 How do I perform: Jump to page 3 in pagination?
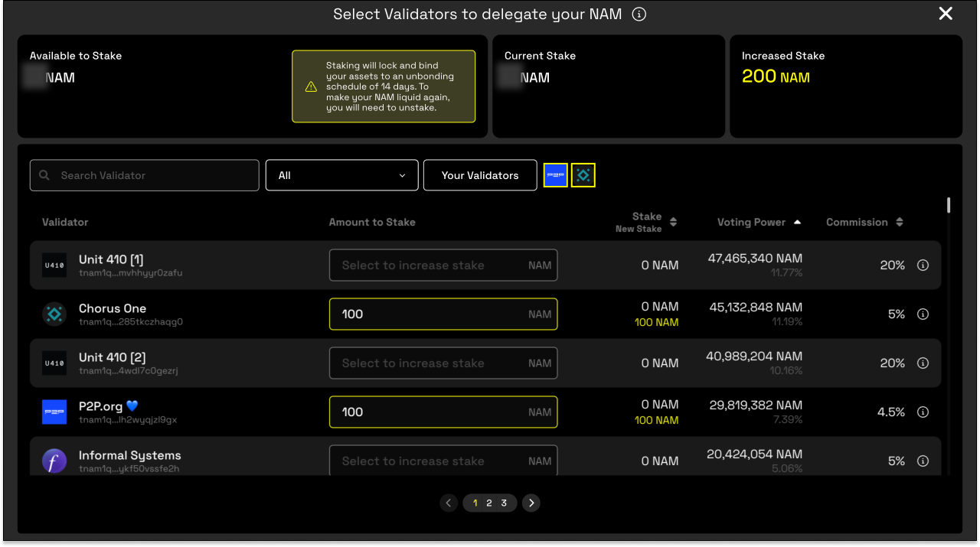point(504,503)
